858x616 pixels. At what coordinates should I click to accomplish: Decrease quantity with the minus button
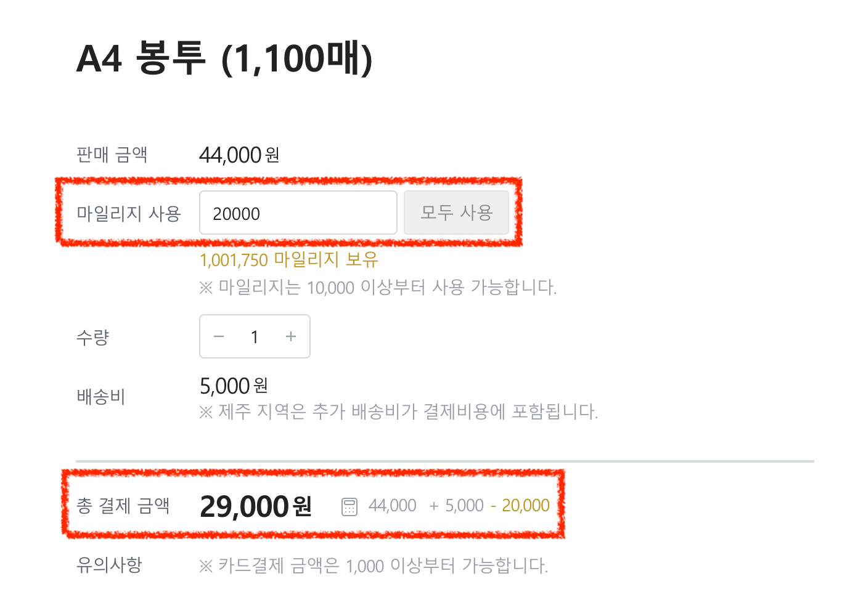(219, 337)
